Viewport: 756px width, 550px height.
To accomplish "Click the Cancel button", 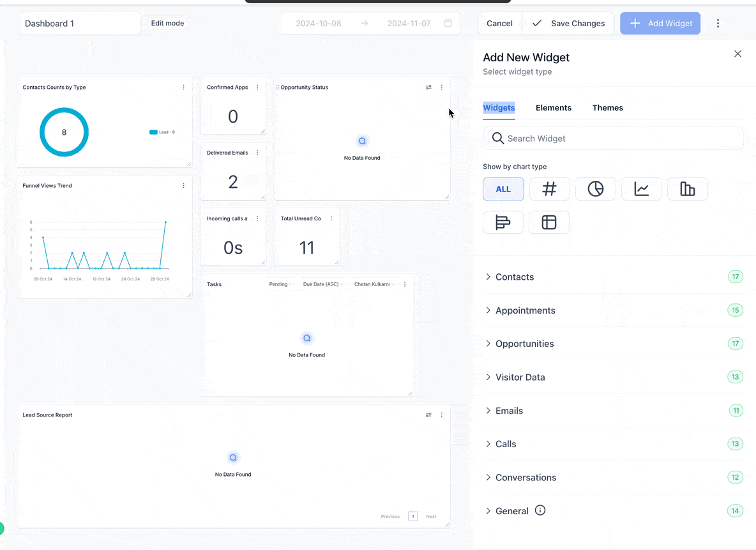I will [499, 23].
